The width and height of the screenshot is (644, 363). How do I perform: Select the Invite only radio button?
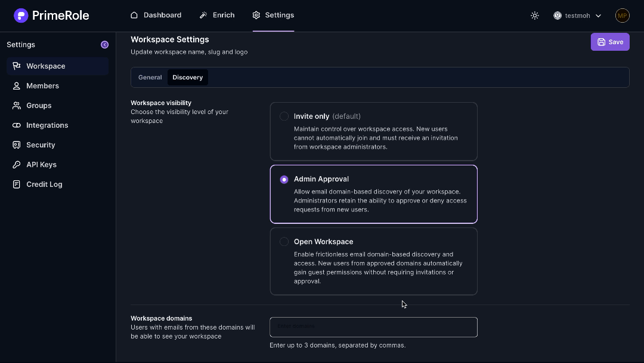pyautogui.click(x=284, y=116)
